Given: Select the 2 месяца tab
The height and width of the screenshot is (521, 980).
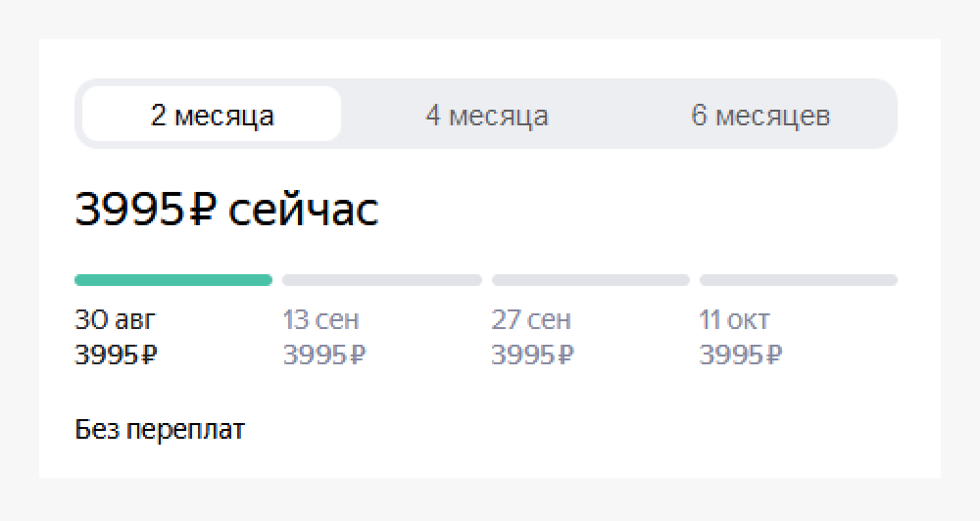Looking at the screenshot, I should [212, 116].
